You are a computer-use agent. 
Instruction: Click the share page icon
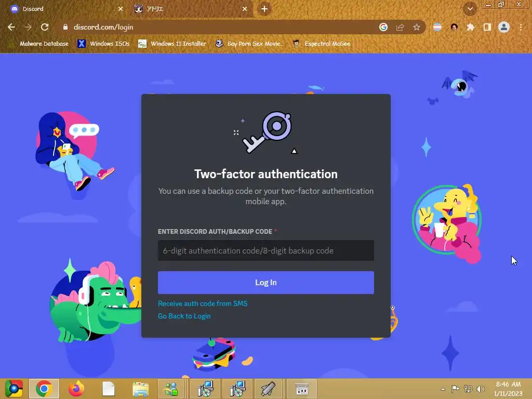[x=400, y=27]
